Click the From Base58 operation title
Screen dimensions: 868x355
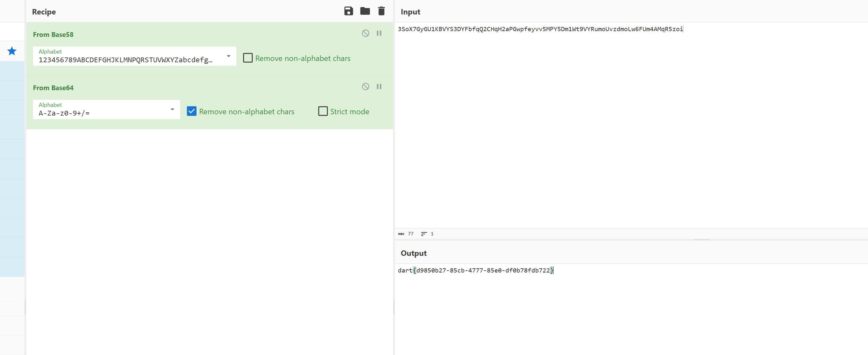tap(53, 34)
